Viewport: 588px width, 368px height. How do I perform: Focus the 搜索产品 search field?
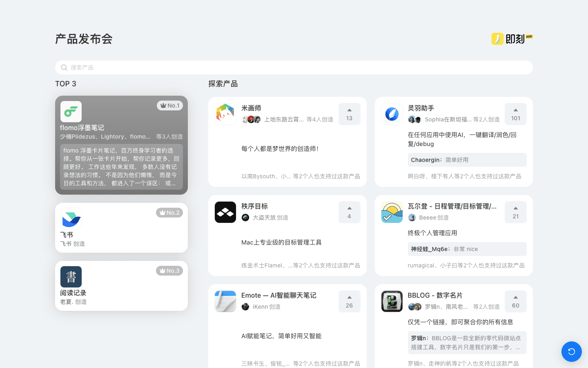tap(294, 67)
